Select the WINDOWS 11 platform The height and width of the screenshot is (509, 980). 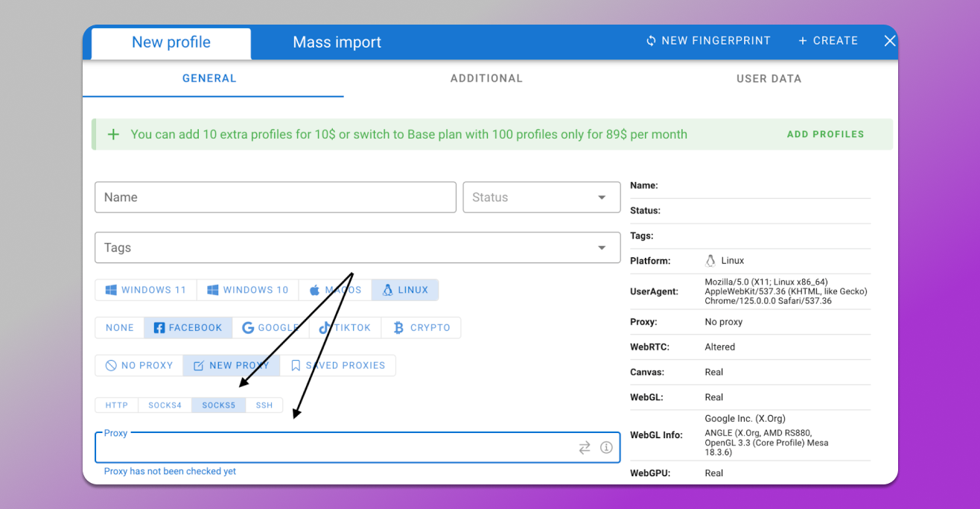pos(146,290)
